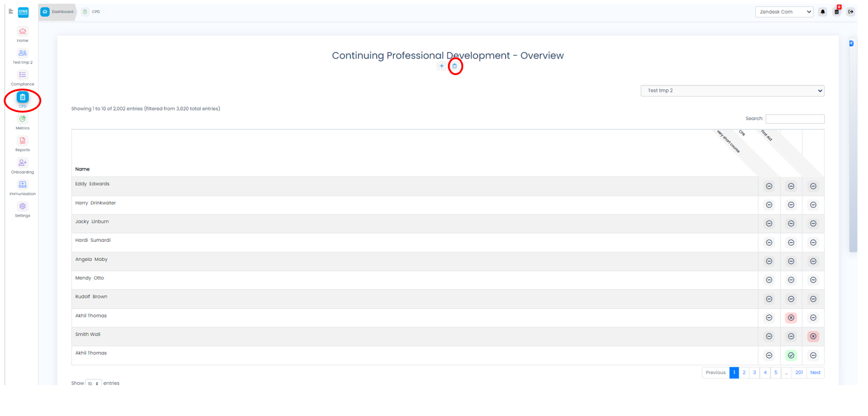Click Eddy Edwards' very short course status
Viewport: 868px width, 416px height.
pyautogui.click(x=769, y=186)
